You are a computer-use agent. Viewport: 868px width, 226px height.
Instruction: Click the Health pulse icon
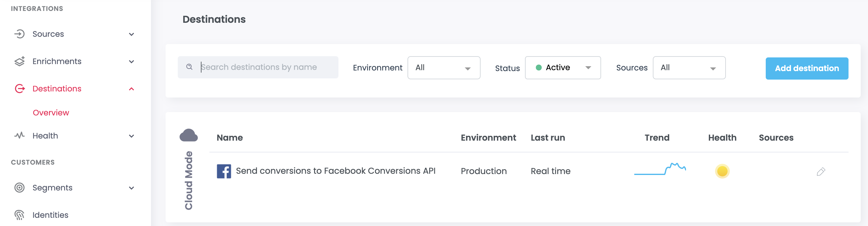click(x=19, y=135)
